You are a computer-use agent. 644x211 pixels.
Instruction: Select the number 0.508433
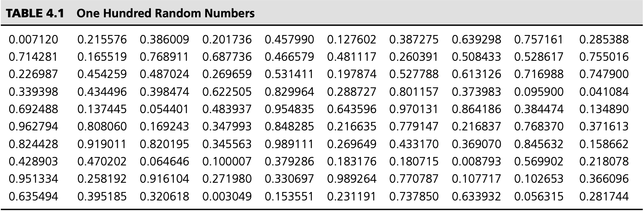coord(476,57)
